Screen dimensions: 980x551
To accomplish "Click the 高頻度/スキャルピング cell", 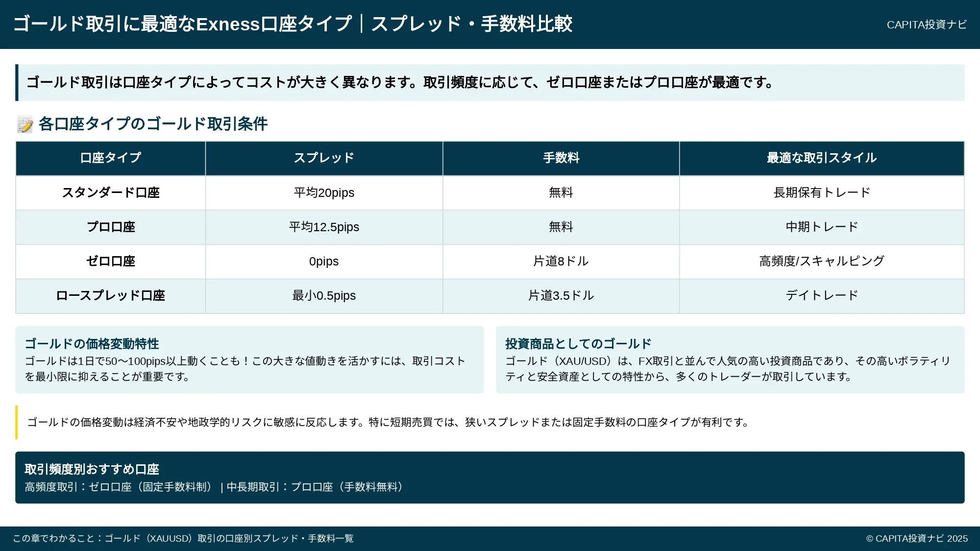I will (822, 262).
